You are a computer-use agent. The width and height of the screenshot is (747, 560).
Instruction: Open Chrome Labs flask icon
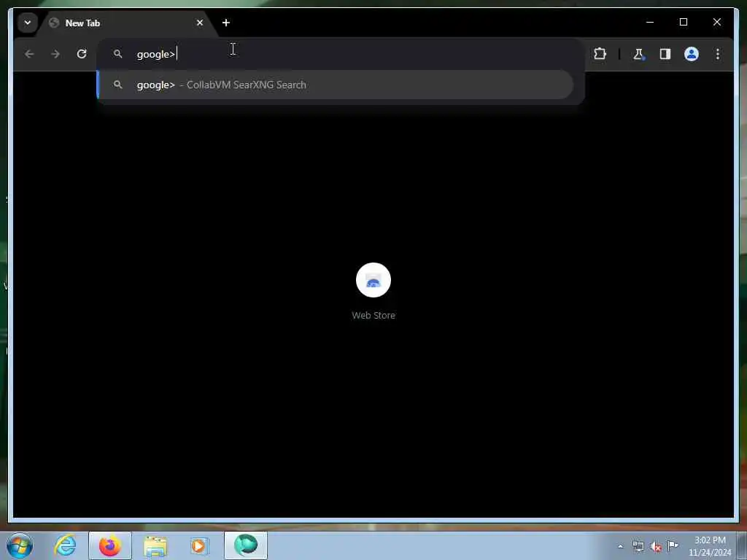(638, 54)
